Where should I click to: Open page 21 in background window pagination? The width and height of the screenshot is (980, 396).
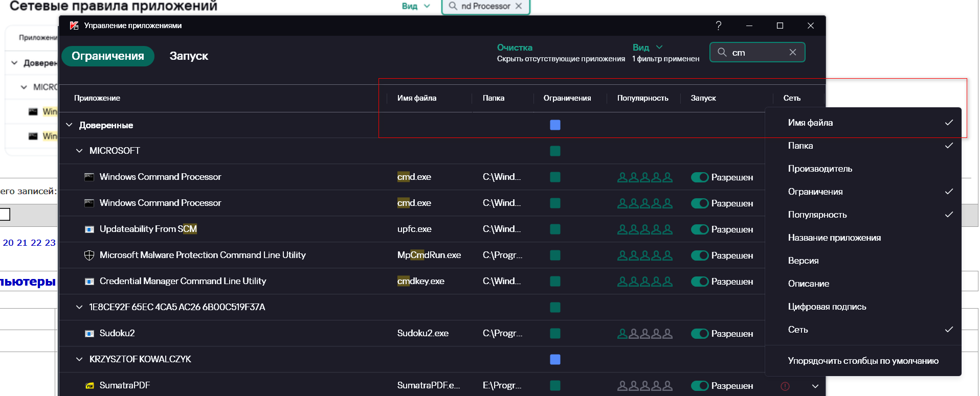[x=22, y=243]
